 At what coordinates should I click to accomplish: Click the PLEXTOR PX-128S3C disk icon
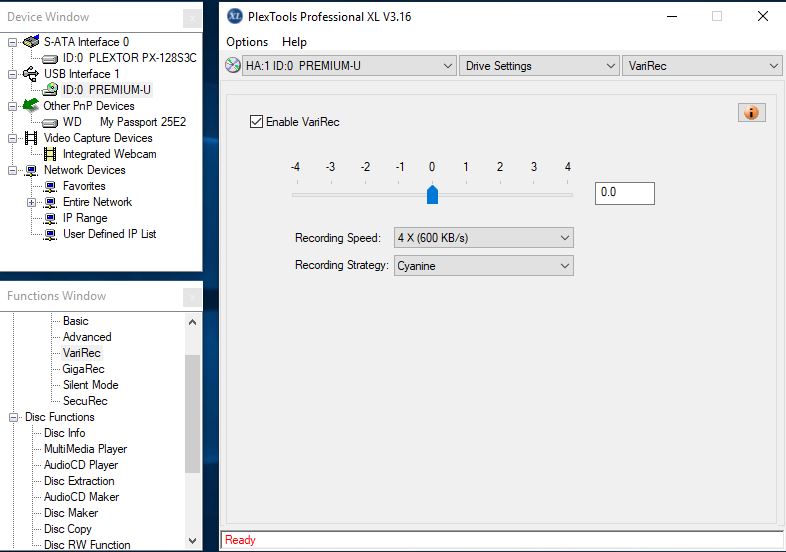tap(50, 59)
